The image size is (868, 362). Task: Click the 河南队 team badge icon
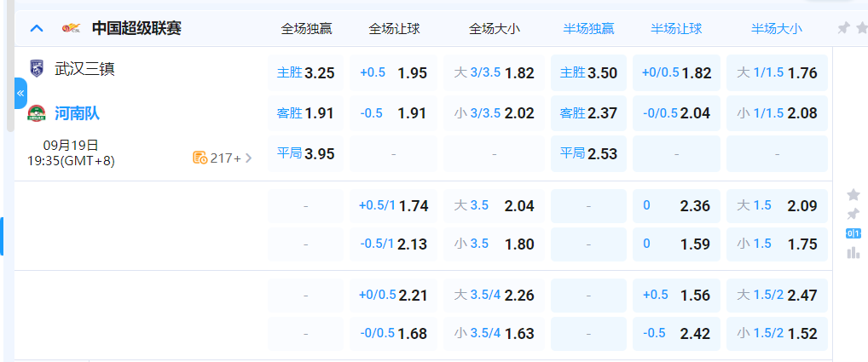coord(36,113)
